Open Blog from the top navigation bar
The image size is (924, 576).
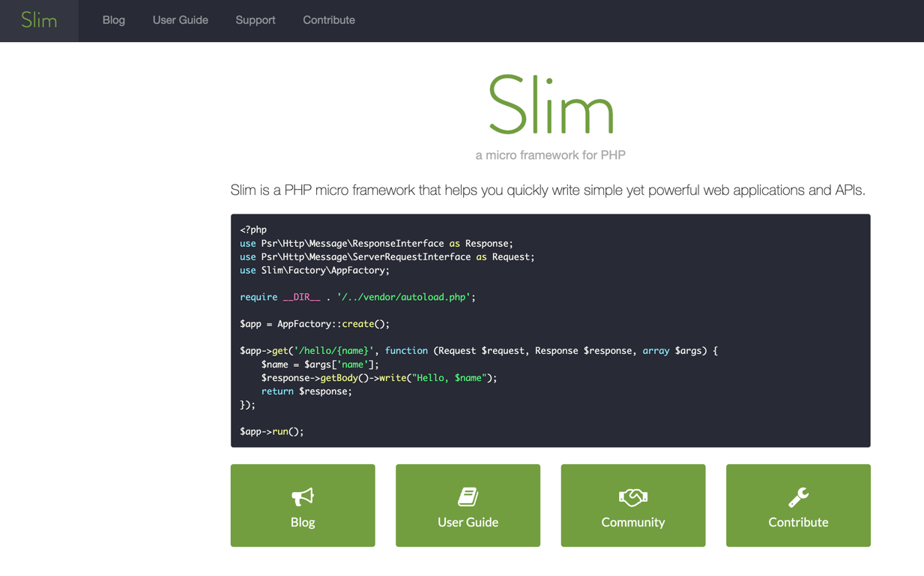pos(113,20)
